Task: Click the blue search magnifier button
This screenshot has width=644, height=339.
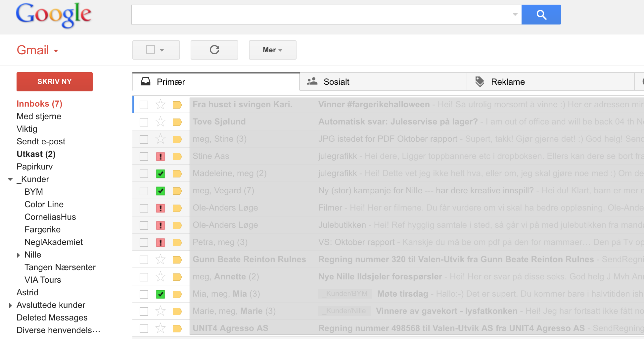Action: (x=541, y=15)
